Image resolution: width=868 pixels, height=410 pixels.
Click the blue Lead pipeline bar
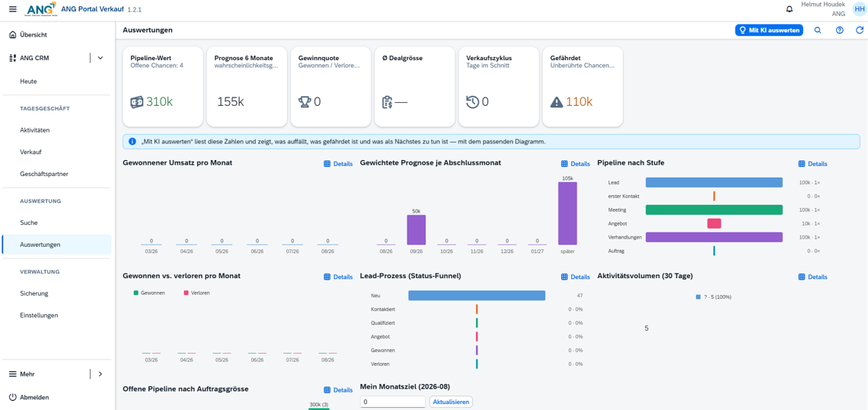click(x=714, y=182)
